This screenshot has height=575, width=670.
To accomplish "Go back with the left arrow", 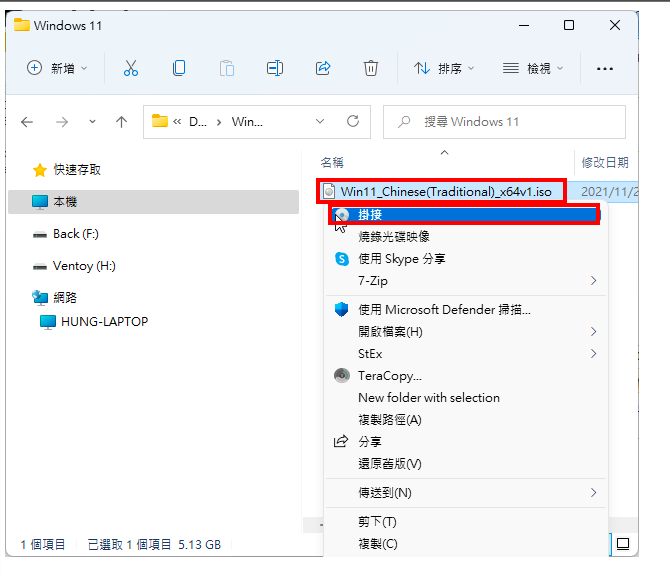I will tap(27, 122).
